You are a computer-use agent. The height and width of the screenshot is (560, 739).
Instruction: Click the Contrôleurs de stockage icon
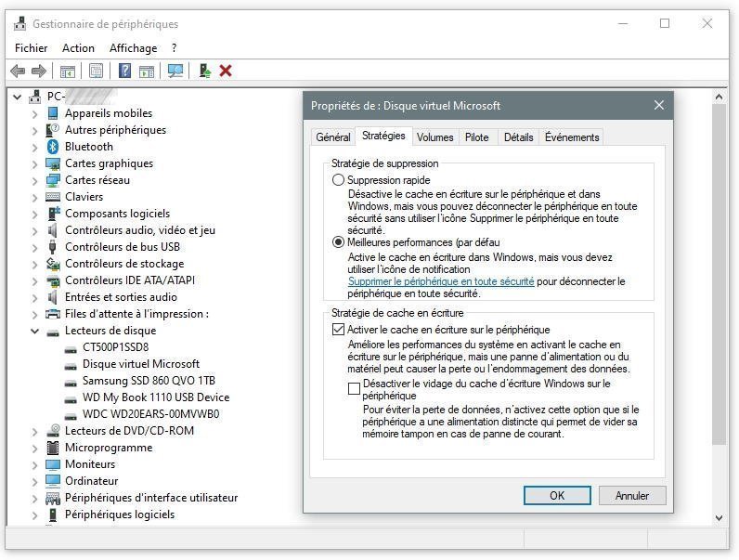pos(53,264)
